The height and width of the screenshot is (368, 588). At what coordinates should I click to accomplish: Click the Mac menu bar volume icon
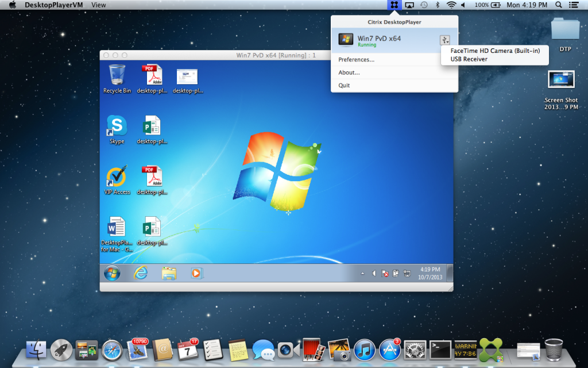tap(463, 5)
